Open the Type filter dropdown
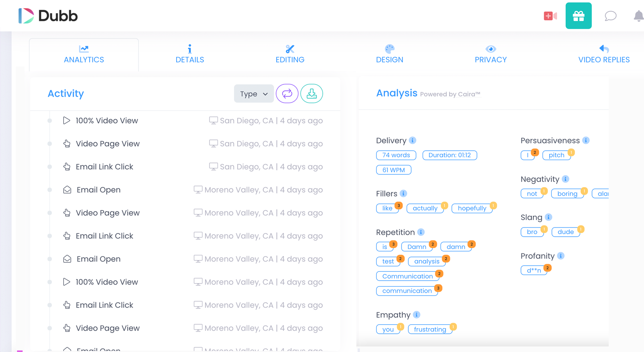 [x=254, y=94]
